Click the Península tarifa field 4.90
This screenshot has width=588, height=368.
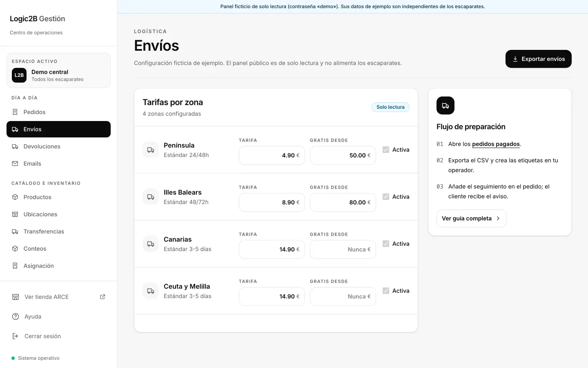pyautogui.click(x=272, y=155)
